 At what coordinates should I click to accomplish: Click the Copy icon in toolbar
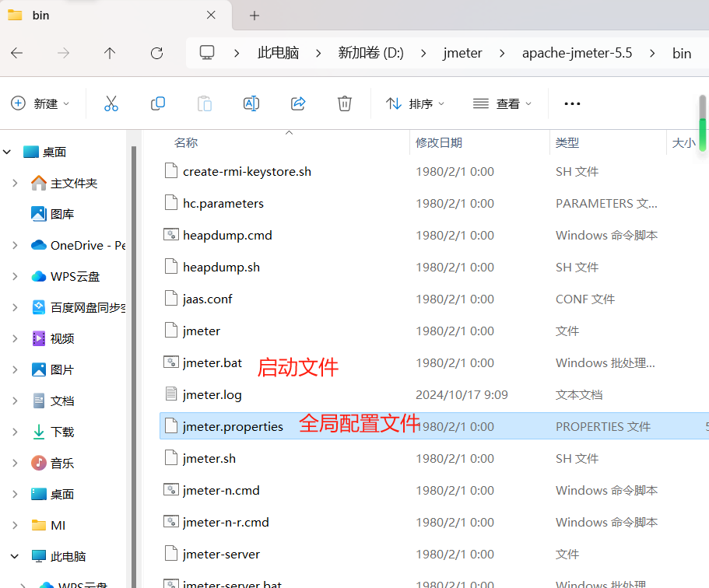[x=158, y=103]
